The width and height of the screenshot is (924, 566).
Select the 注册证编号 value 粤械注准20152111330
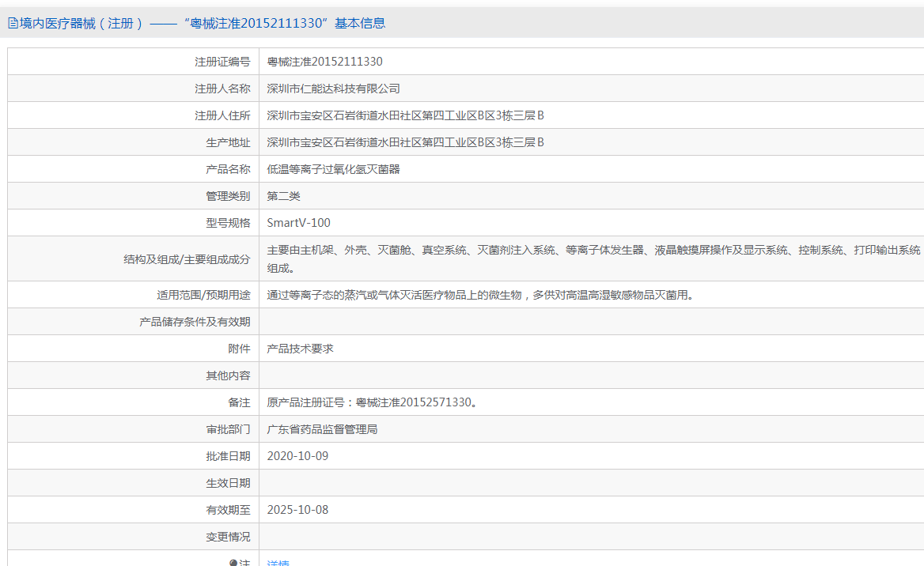pyautogui.click(x=324, y=62)
